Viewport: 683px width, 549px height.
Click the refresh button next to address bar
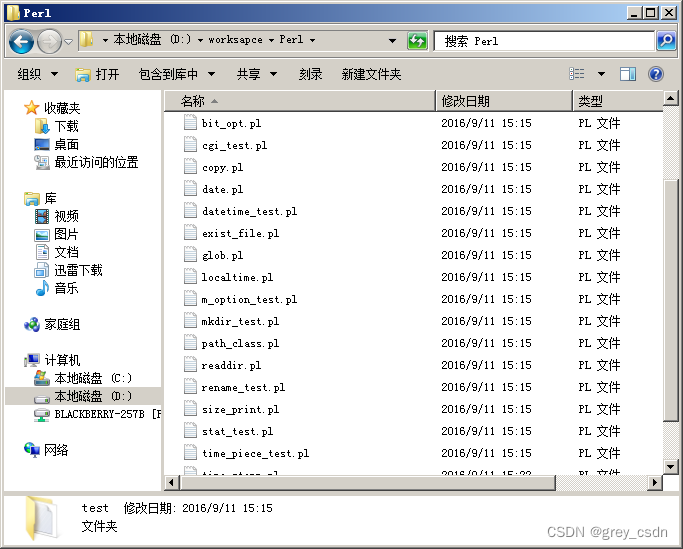point(417,41)
